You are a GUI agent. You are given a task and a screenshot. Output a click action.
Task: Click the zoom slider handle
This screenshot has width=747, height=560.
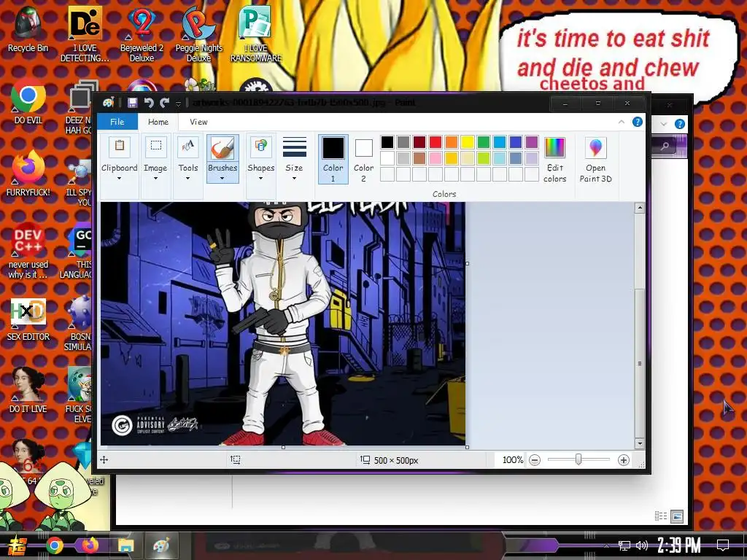(x=578, y=459)
